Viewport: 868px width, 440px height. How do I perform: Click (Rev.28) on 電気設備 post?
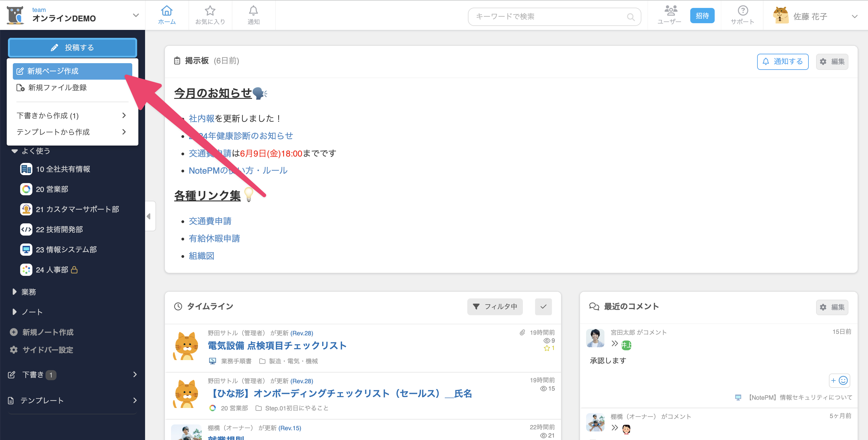coord(301,333)
